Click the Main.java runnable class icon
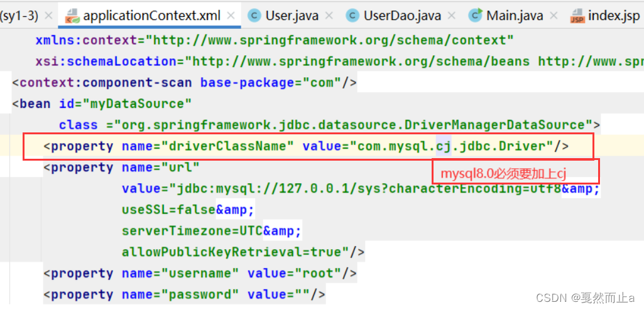This screenshot has width=644, height=310. tap(476, 16)
